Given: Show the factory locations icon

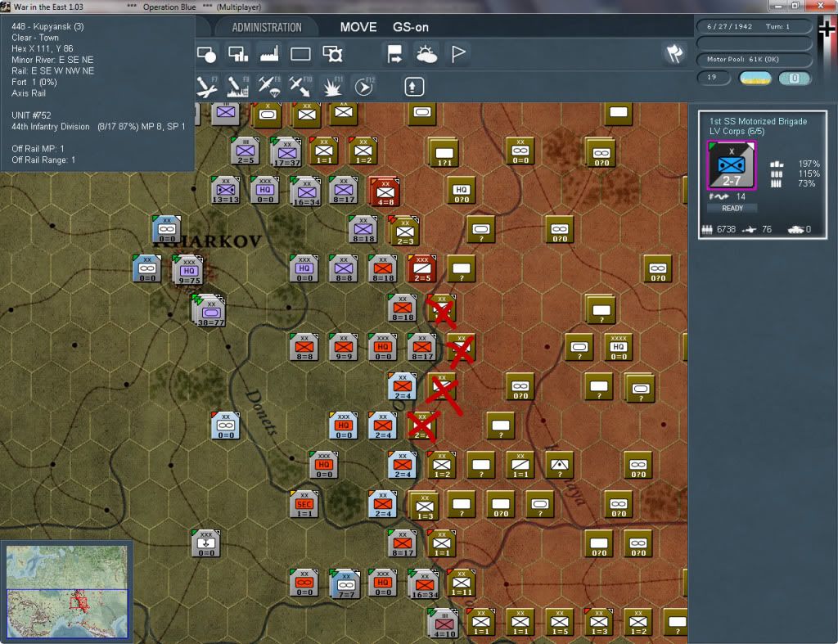Looking at the screenshot, I should [x=269, y=54].
